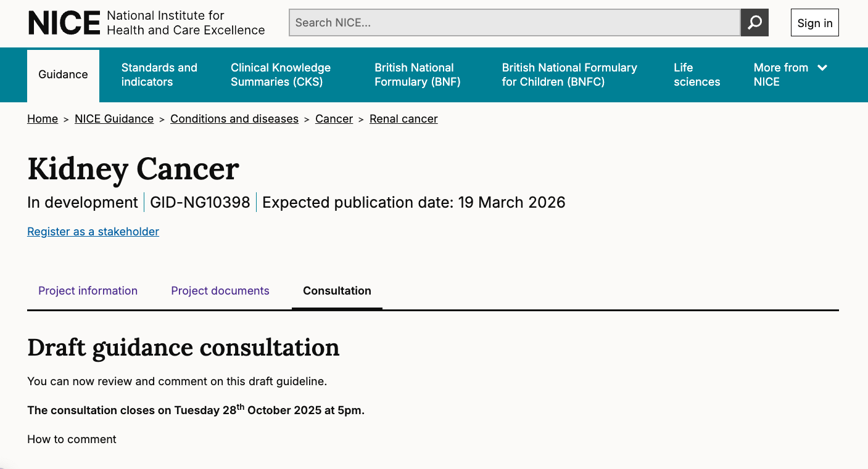
Task: Open British National Formulary (BNF)
Action: 417,75
